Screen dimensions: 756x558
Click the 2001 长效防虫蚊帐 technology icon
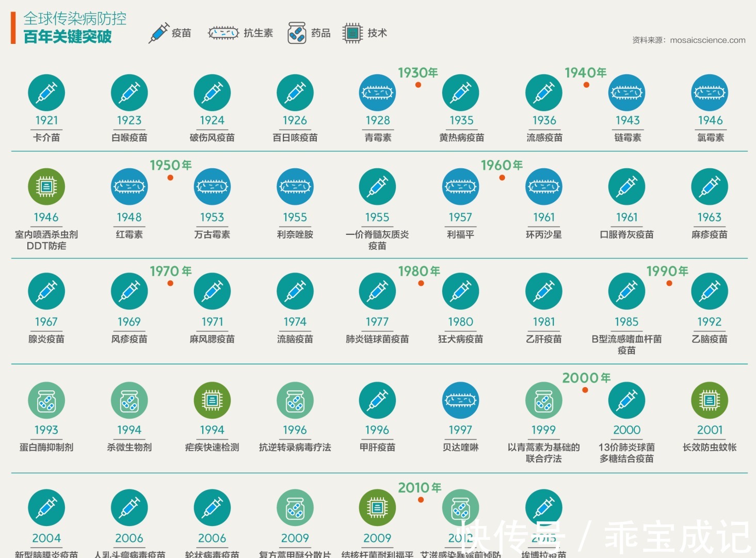(x=710, y=400)
